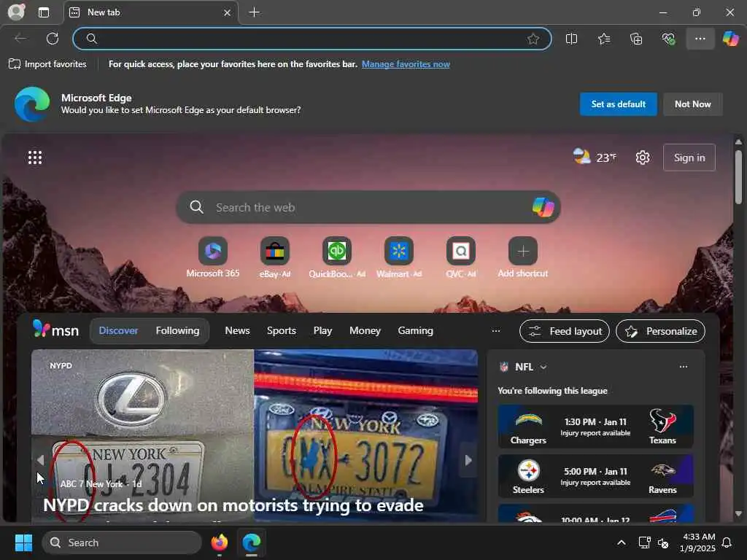Switch to the Following tab

pos(177,330)
